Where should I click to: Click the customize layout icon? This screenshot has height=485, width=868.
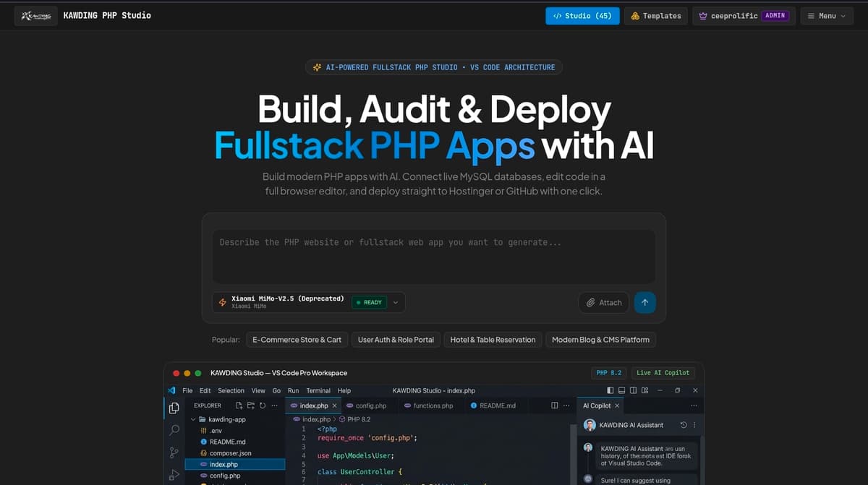(x=644, y=390)
